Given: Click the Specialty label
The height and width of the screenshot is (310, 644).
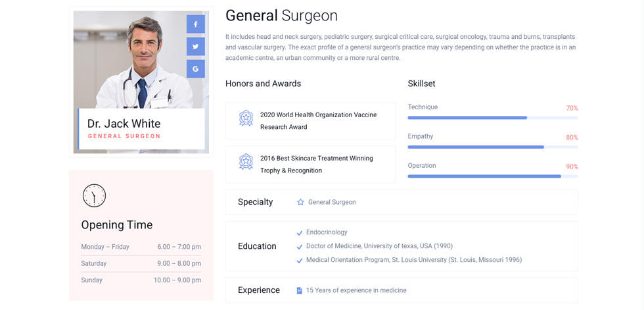Looking at the screenshot, I should [256, 202].
